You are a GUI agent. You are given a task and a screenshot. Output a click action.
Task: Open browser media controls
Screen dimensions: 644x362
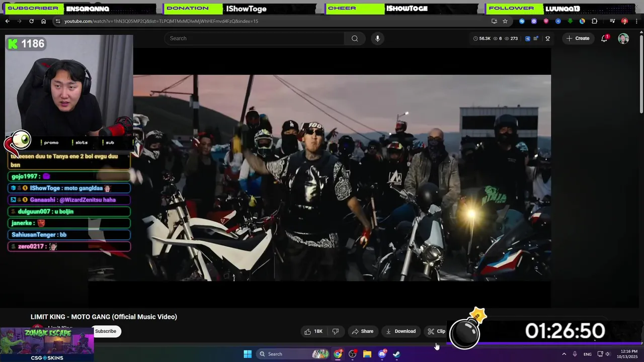coord(612,21)
